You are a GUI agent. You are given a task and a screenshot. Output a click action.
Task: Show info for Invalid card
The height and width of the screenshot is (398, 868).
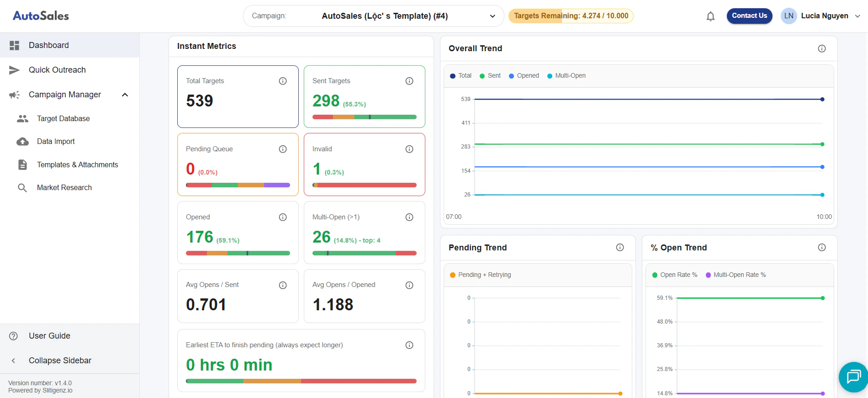click(x=409, y=149)
